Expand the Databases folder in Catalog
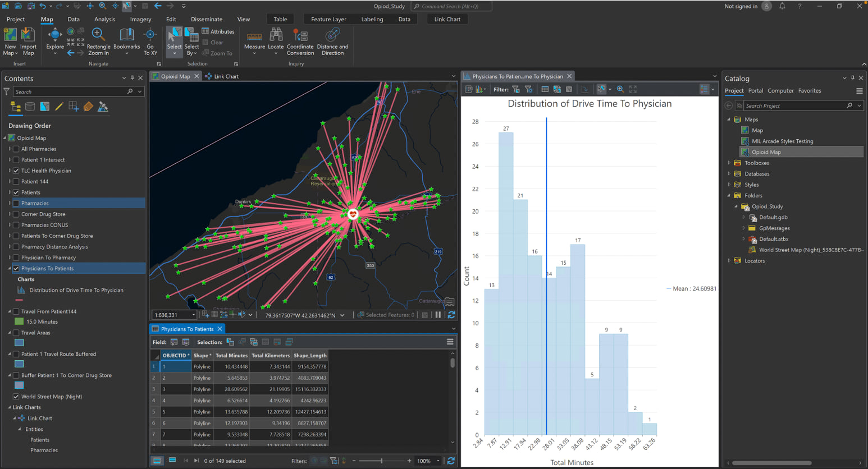This screenshot has width=868, height=469. point(729,174)
